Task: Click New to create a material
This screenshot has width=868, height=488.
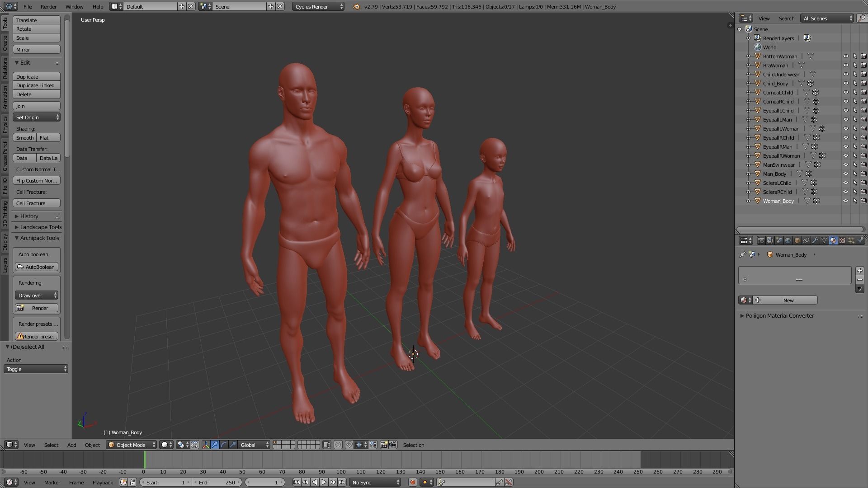Action: click(x=785, y=300)
